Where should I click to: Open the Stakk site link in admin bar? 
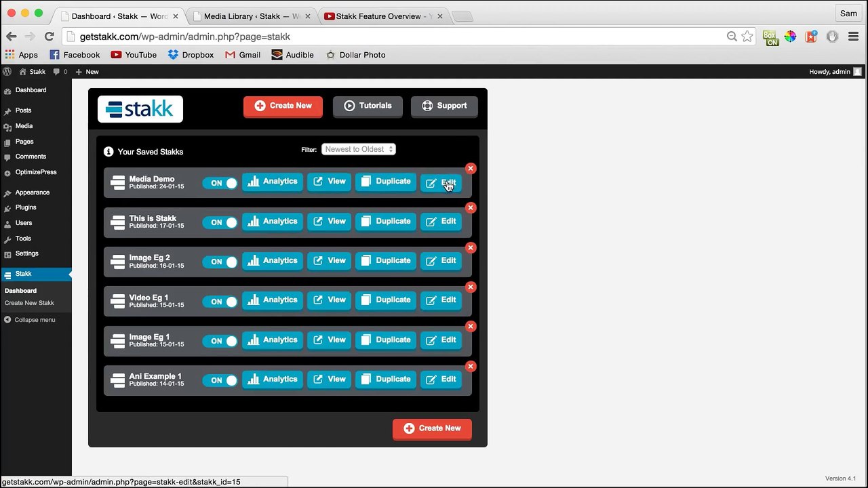click(33, 71)
